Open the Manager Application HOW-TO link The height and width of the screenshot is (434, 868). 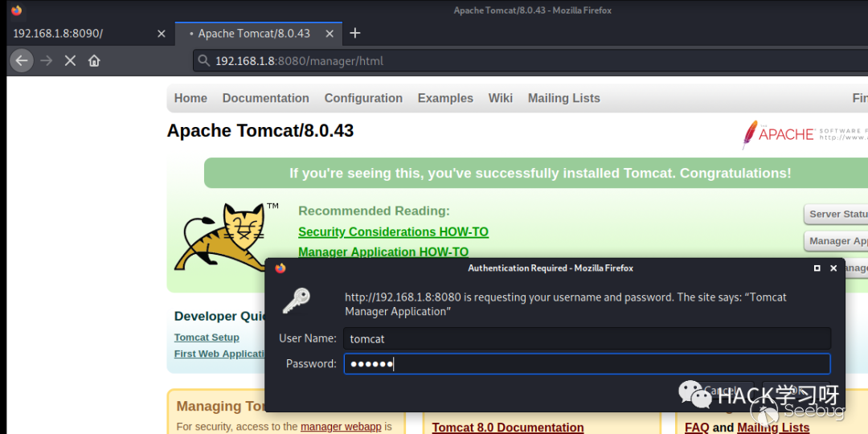[x=383, y=252]
